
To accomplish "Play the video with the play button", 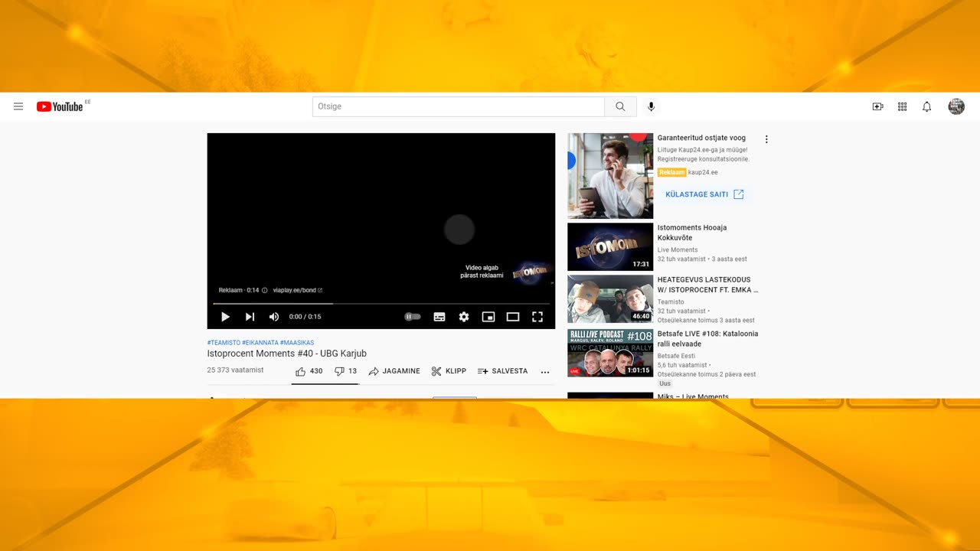I will 225,317.
